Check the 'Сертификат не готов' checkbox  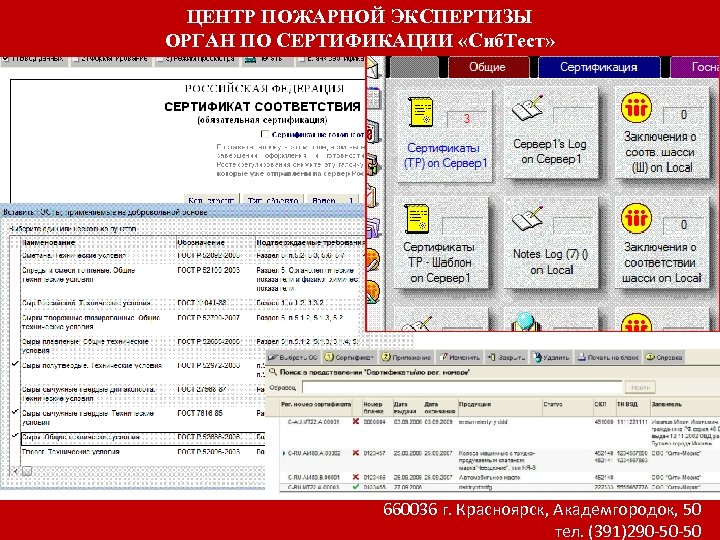coord(264,134)
